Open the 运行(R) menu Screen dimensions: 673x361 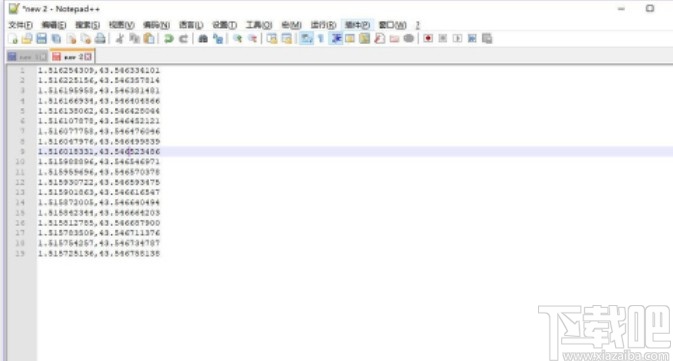[323, 25]
